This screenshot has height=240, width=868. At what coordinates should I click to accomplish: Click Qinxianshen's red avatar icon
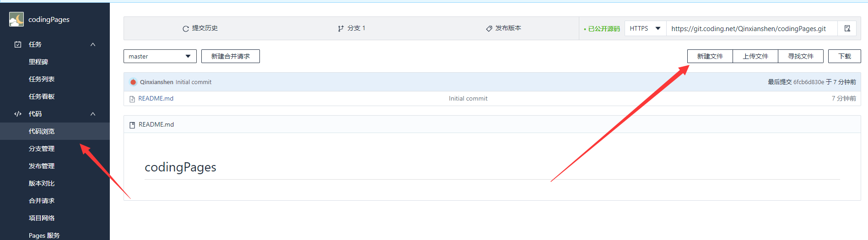point(133,82)
